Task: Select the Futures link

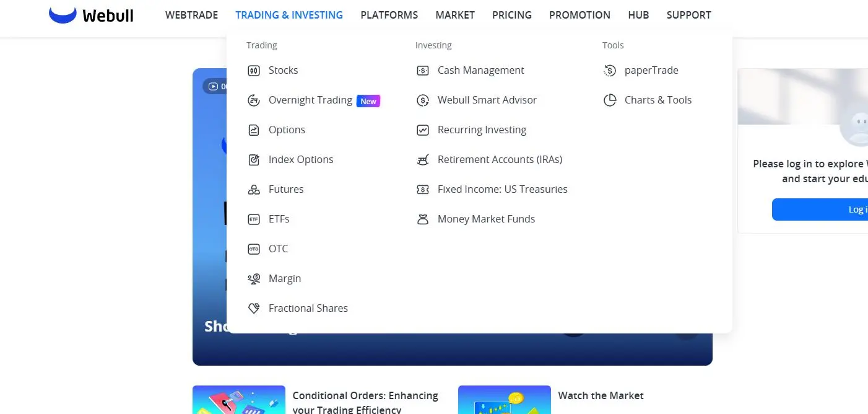Action: 286,190
